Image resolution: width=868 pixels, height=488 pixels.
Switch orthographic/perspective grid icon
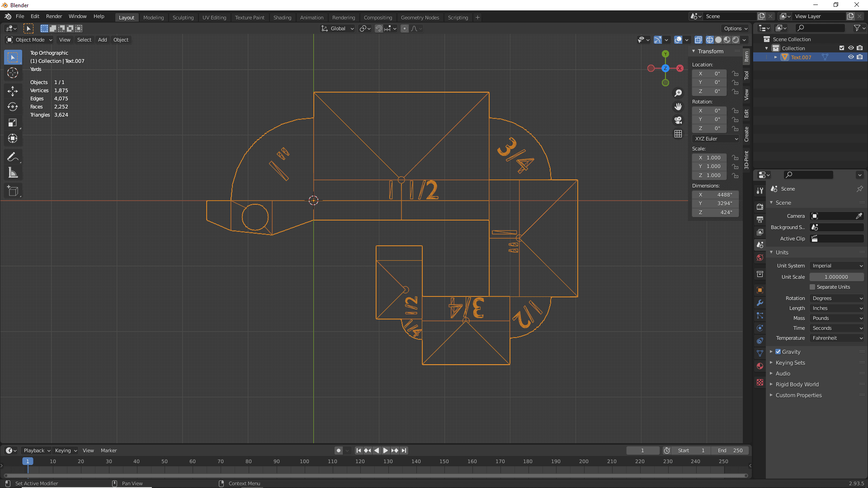[x=678, y=134]
